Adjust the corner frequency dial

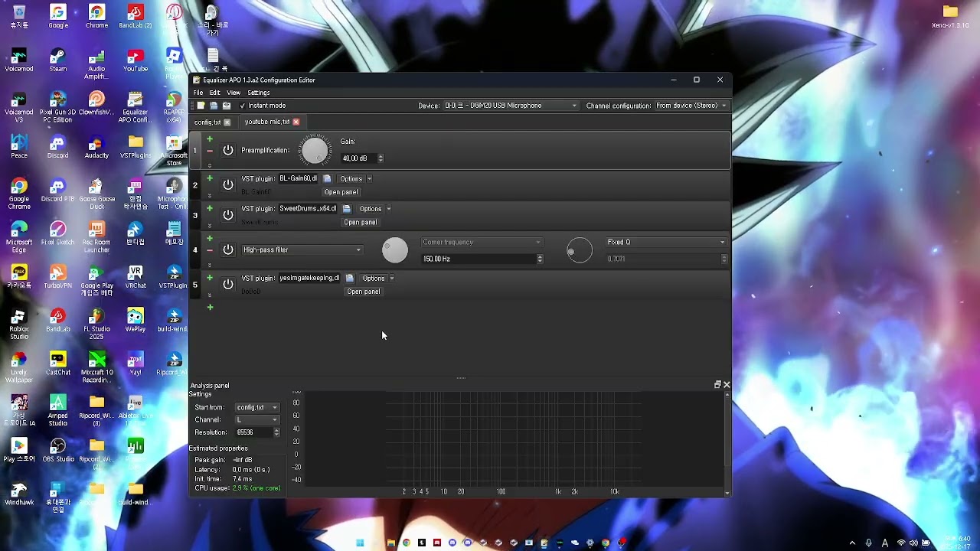[x=395, y=250]
